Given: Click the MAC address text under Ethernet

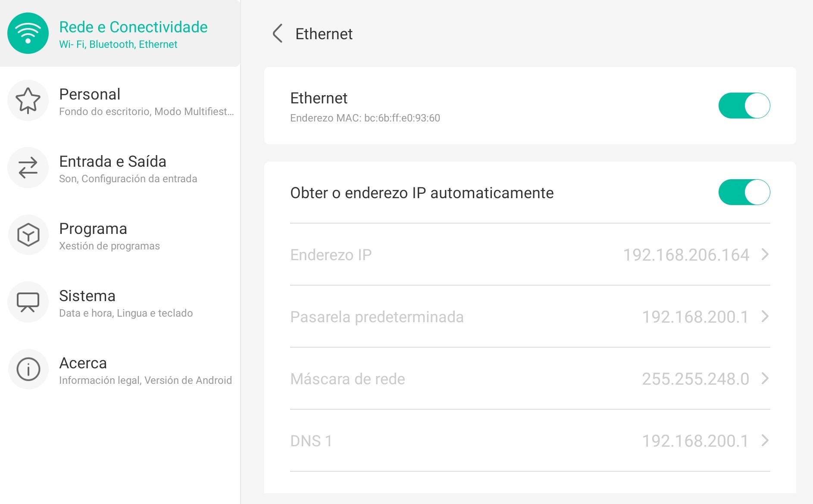Looking at the screenshot, I should 366,118.
